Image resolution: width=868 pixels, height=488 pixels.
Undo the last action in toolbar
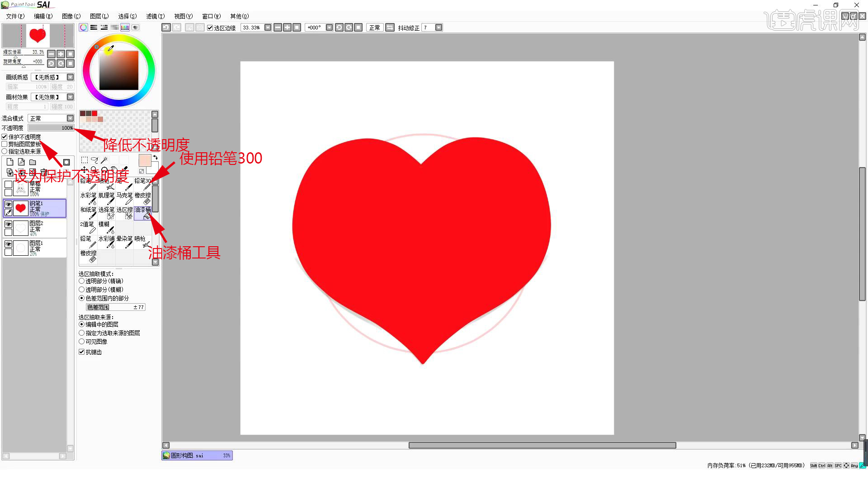(x=166, y=28)
